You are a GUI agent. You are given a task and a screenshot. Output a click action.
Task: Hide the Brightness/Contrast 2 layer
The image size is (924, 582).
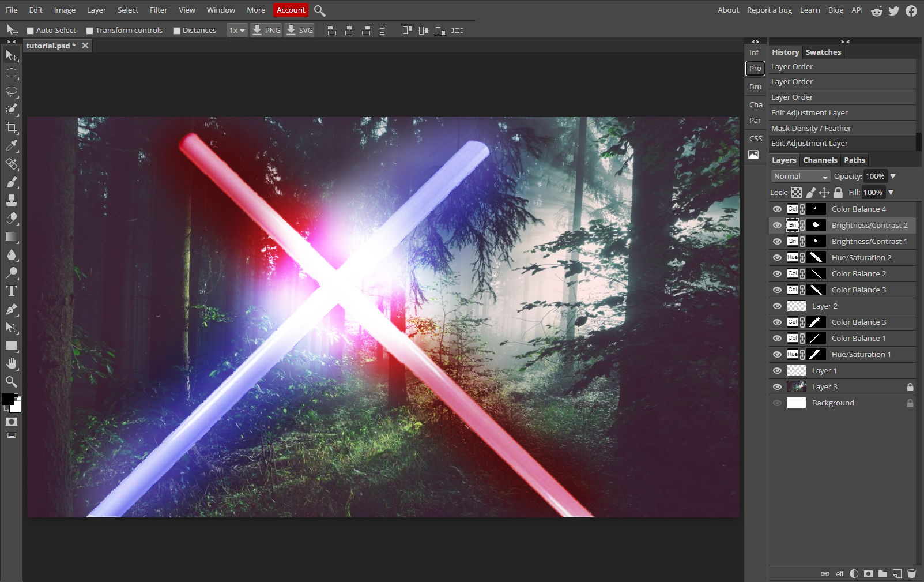(777, 225)
